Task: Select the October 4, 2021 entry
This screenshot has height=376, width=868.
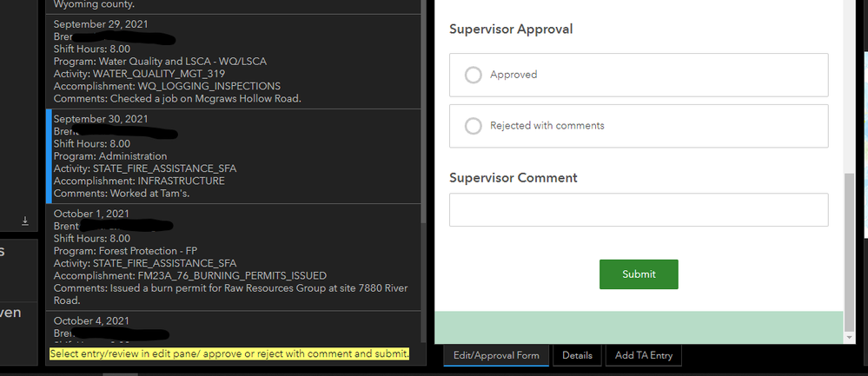Action: point(233,326)
